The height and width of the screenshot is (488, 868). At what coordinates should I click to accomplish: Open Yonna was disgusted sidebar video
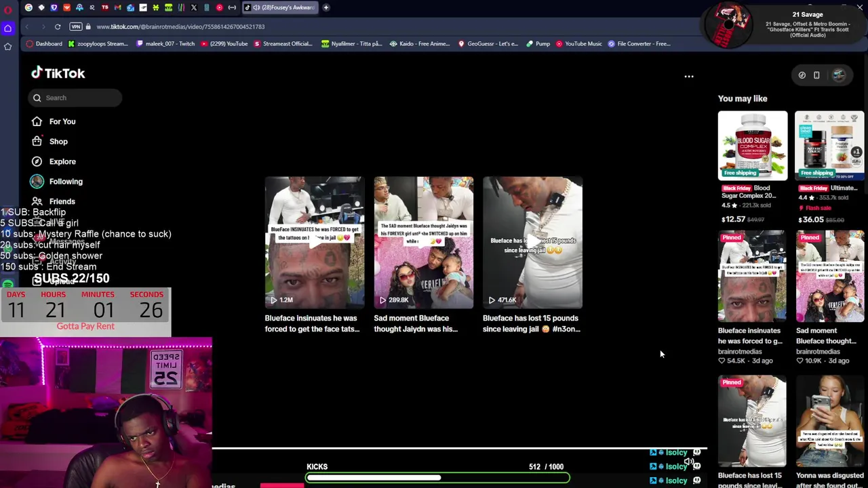[830, 422]
